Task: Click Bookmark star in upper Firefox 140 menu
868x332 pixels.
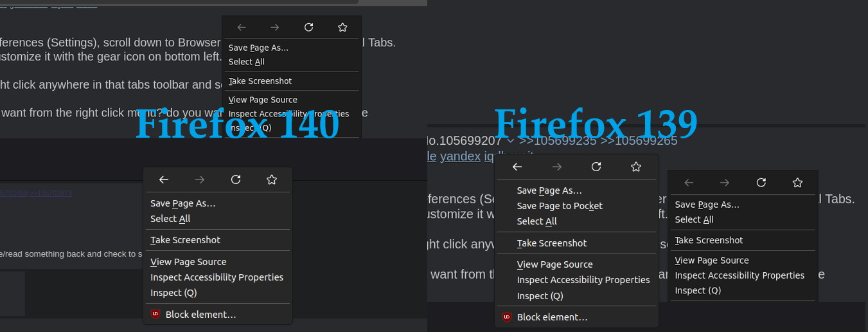Action: 342,27
